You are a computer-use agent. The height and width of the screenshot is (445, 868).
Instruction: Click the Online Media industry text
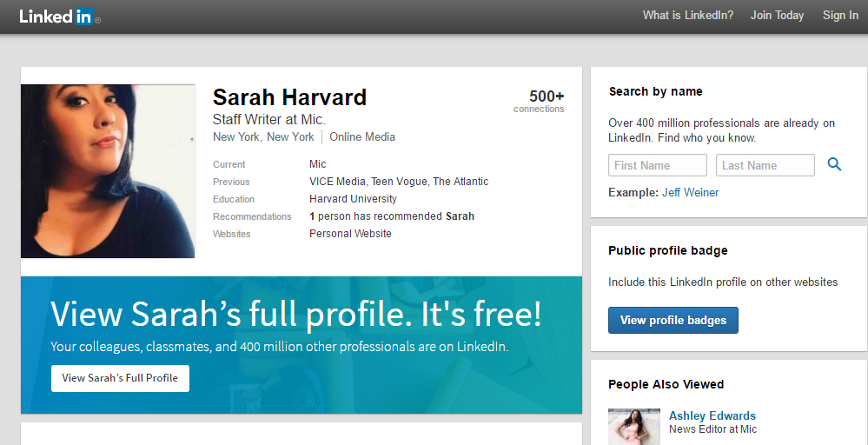pos(362,136)
